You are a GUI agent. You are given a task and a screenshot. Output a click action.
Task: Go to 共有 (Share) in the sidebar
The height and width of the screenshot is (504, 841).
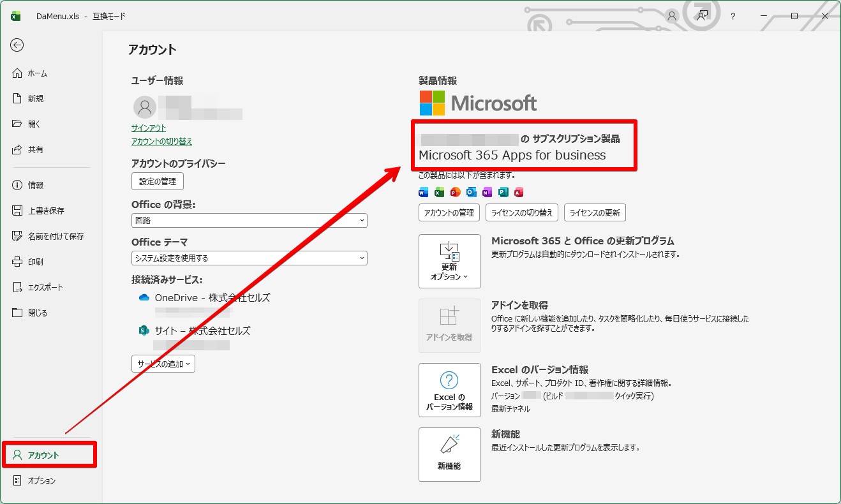coord(29,150)
